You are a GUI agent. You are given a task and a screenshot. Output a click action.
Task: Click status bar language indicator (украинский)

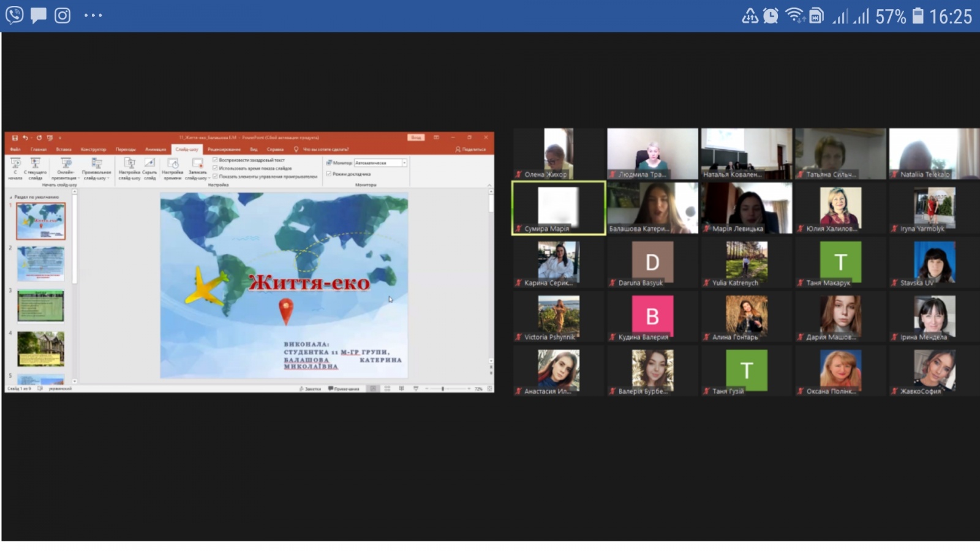(x=60, y=389)
